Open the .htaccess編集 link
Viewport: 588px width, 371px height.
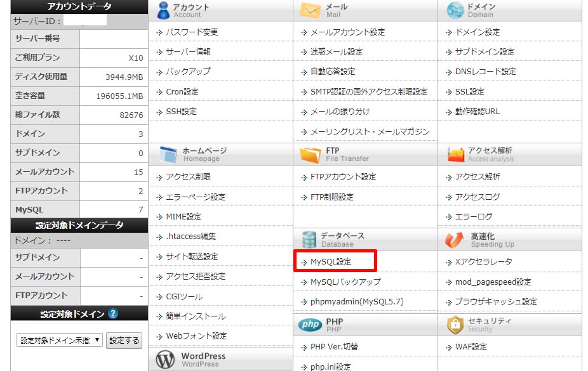coord(190,236)
